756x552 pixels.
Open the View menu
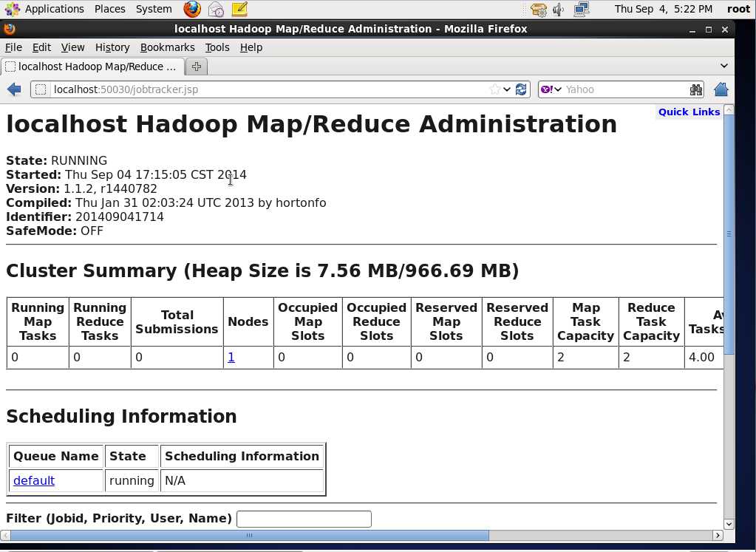pyautogui.click(x=73, y=47)
